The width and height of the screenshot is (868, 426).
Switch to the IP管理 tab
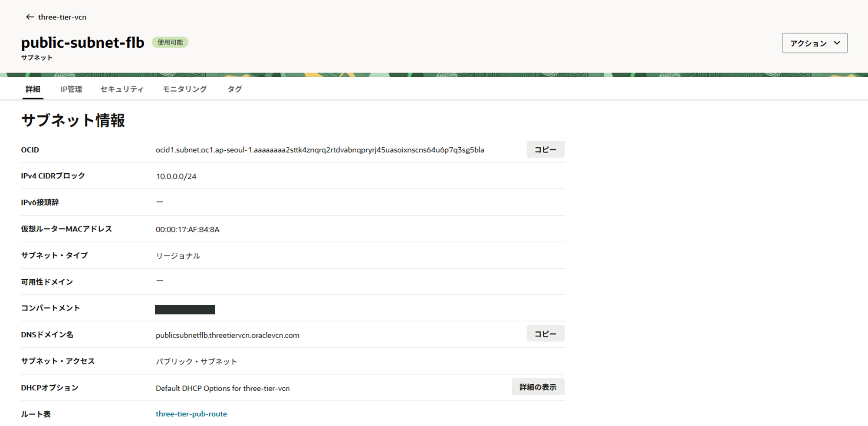tap(71, 89)
